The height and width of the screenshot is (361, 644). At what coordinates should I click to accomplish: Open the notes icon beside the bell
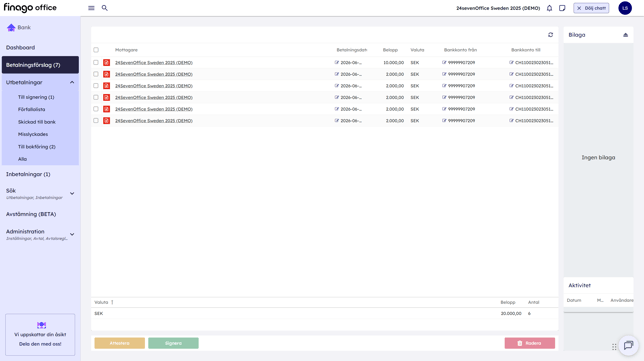[x=562, y=8]
